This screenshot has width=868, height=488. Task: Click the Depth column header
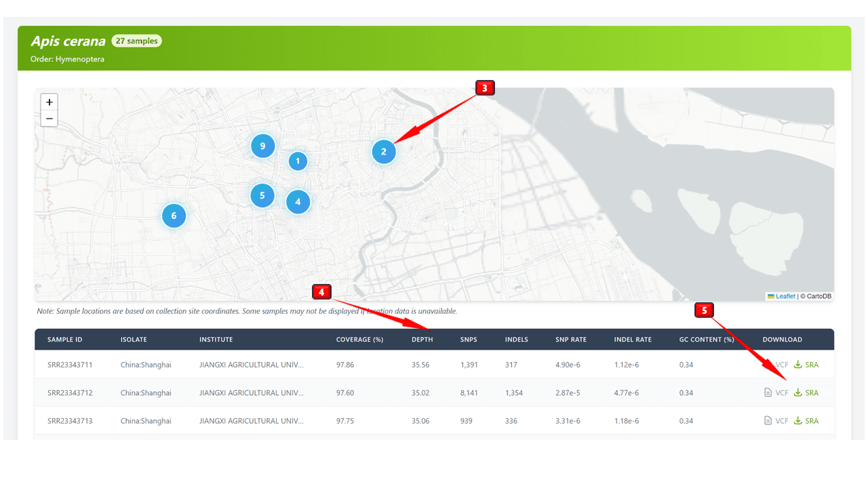pyautogui.click(x=422, y=340)
